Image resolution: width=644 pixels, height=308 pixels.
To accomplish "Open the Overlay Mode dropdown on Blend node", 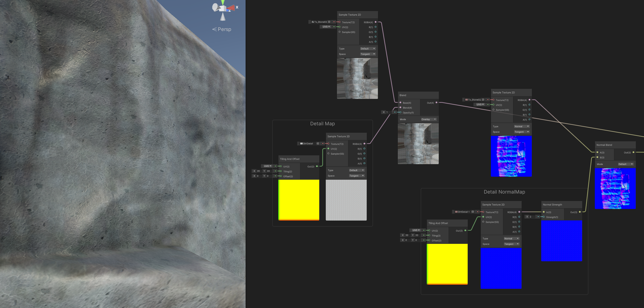I will click(x=428, y=119).
